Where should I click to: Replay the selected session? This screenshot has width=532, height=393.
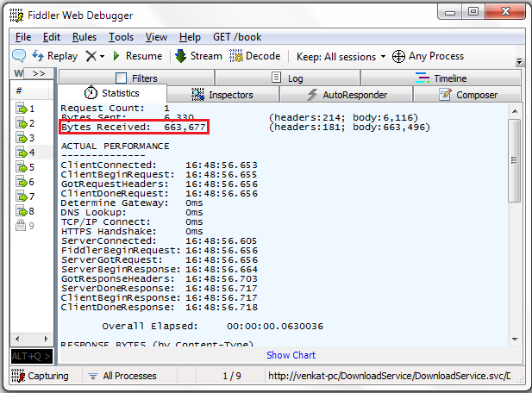tap(54, 56)
